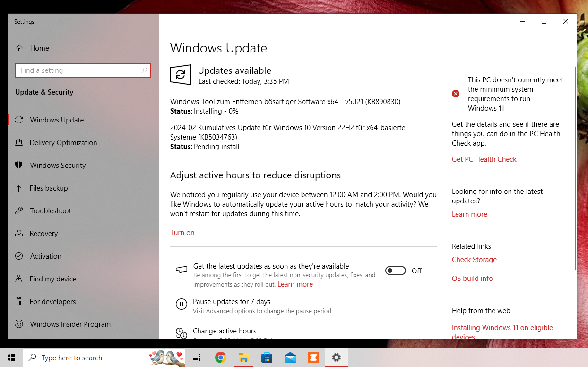Open File Explorer from the taskbar
Viewport: 588px width, 367px height.
243,358
